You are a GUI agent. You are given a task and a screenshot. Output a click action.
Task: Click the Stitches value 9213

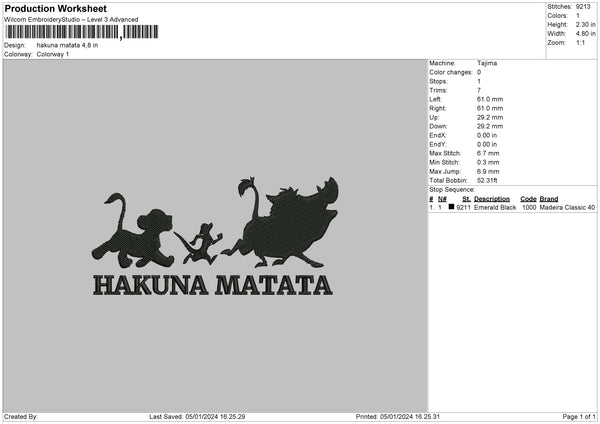click(x=583, y=7)
